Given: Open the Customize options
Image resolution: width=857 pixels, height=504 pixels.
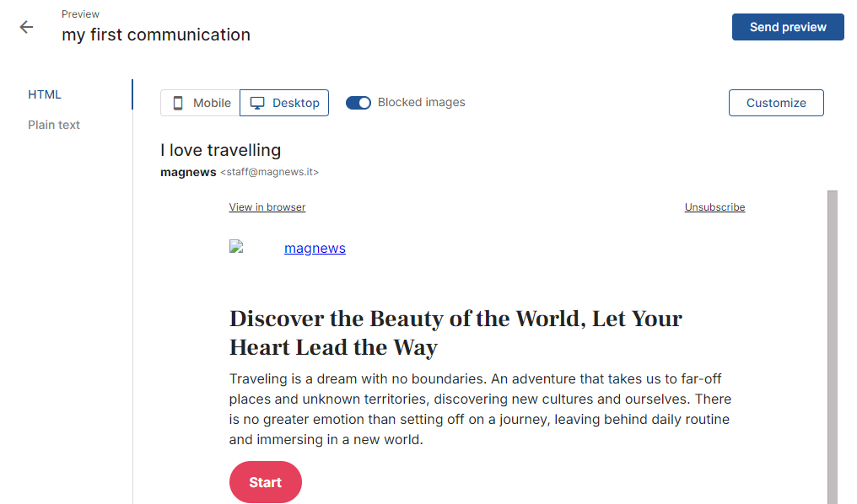Looking at the screenshot, I should pyautogui.click(x=775, y=103).
